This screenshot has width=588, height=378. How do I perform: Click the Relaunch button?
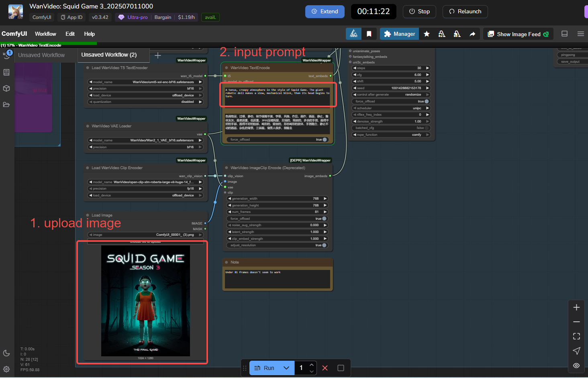(x=465, y=11)
